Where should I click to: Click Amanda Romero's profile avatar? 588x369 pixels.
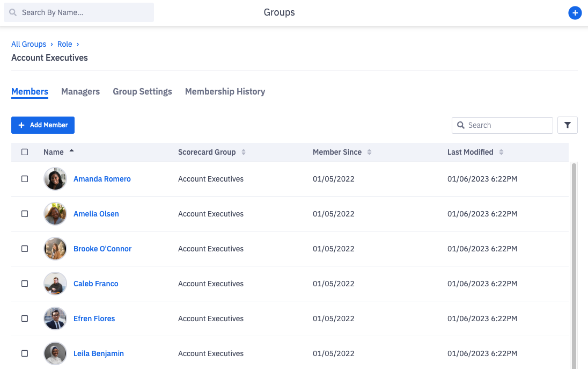(55, 179)
